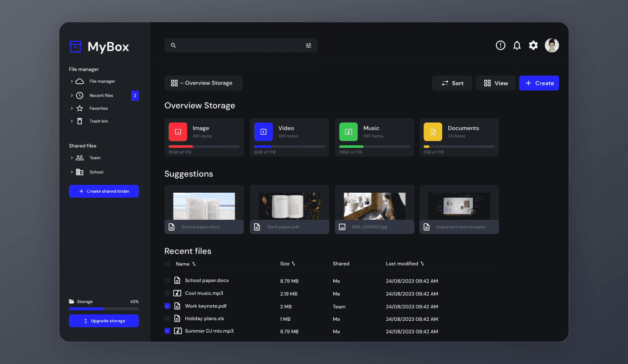Image resolution: width=628 pixels, height=364 pixels.
Task: Focus the search input field
Action: click(x=241, y=45)
